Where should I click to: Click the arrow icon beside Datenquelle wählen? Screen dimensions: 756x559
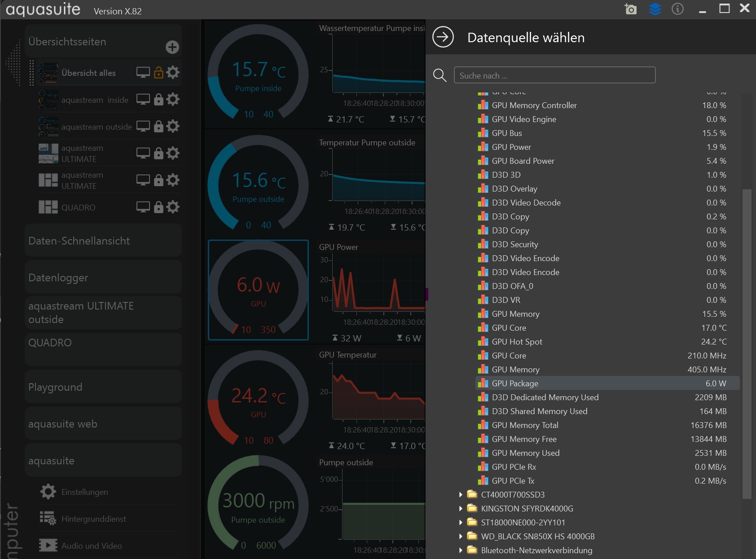point(443,37)
